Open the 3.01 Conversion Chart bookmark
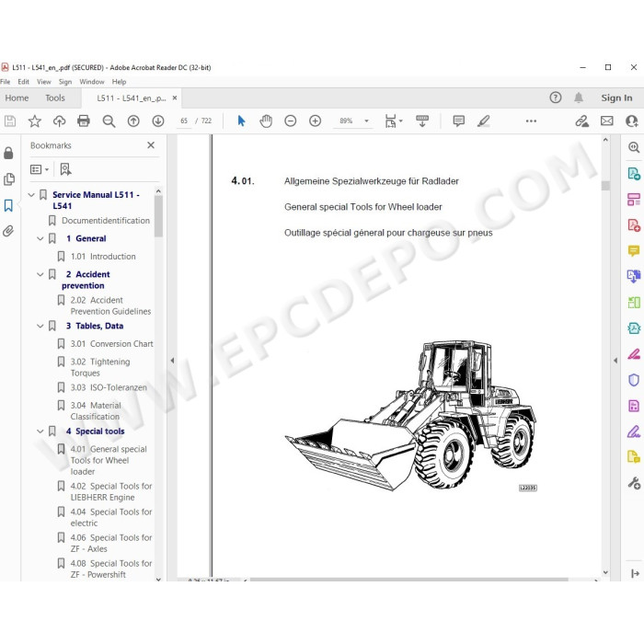 (111, 344)
